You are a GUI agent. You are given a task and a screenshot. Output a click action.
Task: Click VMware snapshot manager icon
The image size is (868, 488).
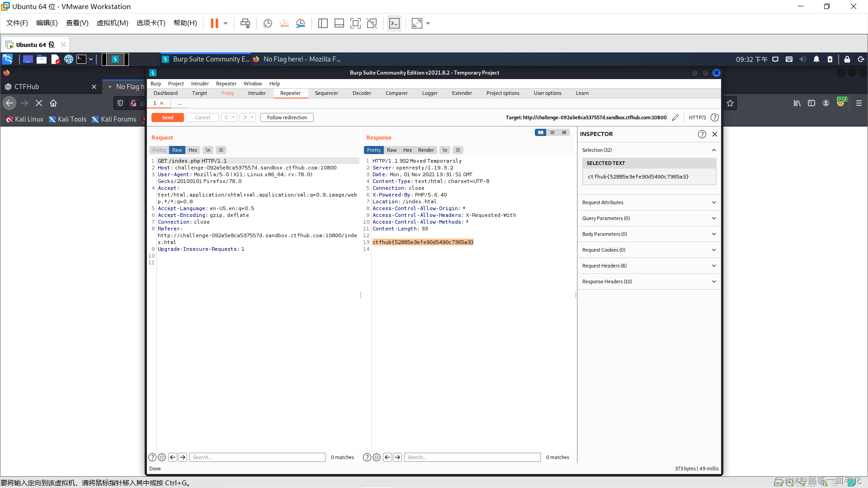tap(301, 23)
